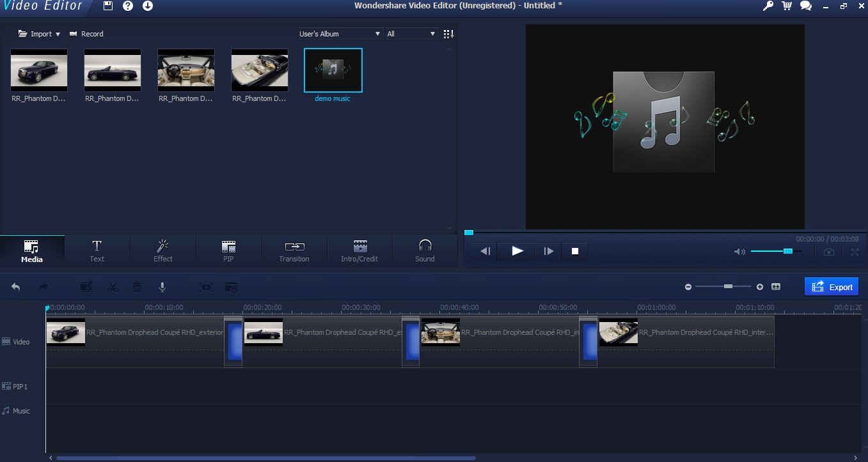The height and width of the screenshot is (462, 868).
Task: Fit timeline to window icon
Action: pyautogui.click(x=776, y=287)
